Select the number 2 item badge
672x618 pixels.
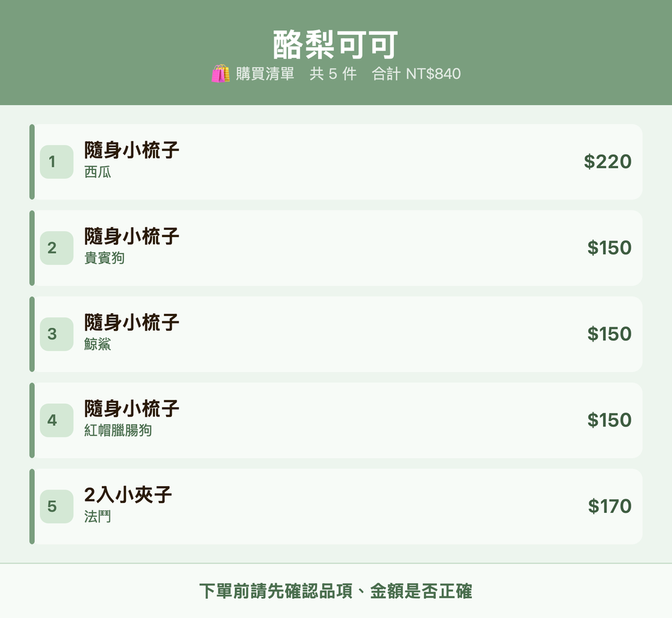pyautogui.click(x=56, y=248)
